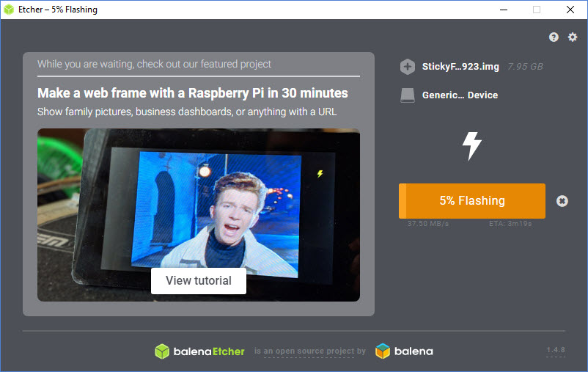Image resolution: width=588 pixels, height=372 pixels.
Task: Click the Generic... Device label
Action: [460, 95]
